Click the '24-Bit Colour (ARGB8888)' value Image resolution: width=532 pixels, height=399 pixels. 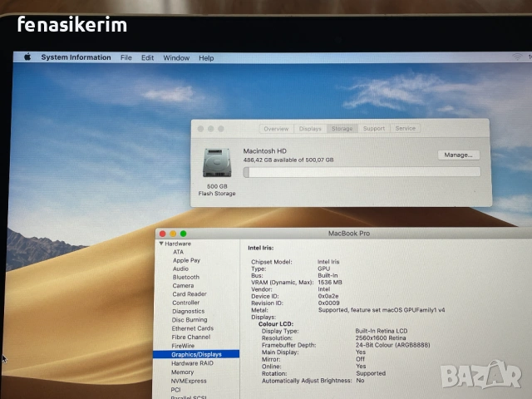pos(392,345)
